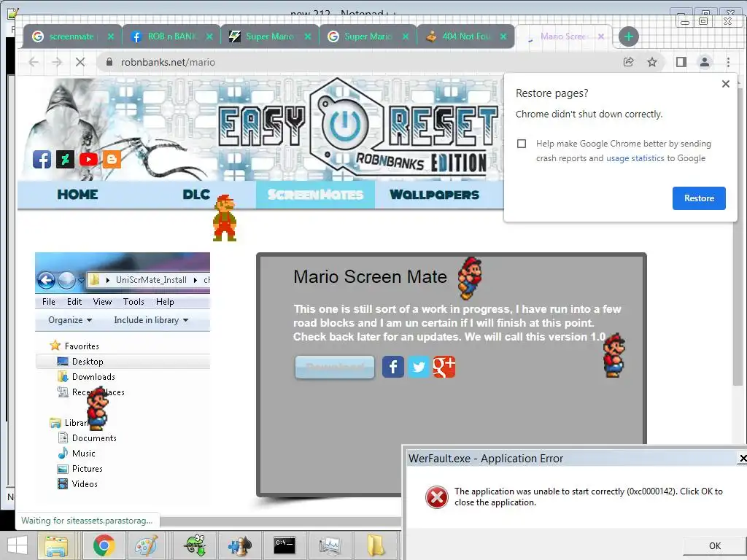Open a new browser tab
Image resolution: width=747 pixels, height=560 pixels.
pos(628,36)
